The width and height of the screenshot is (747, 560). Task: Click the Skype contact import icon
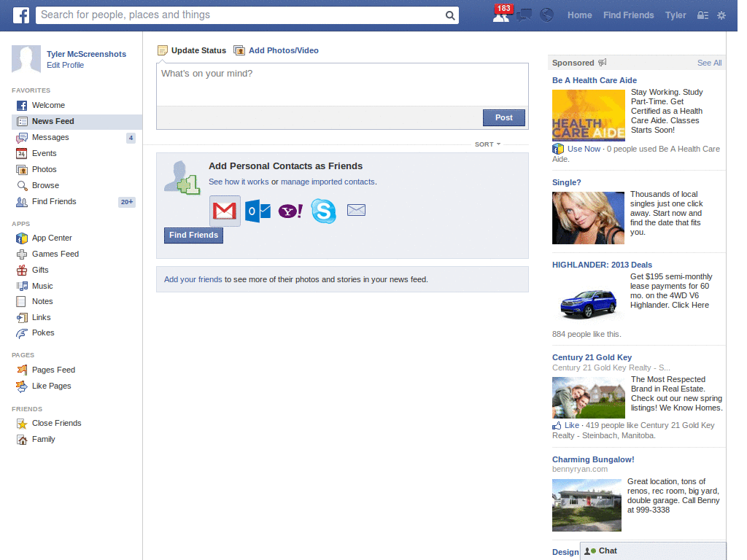[x=323, y=211]
